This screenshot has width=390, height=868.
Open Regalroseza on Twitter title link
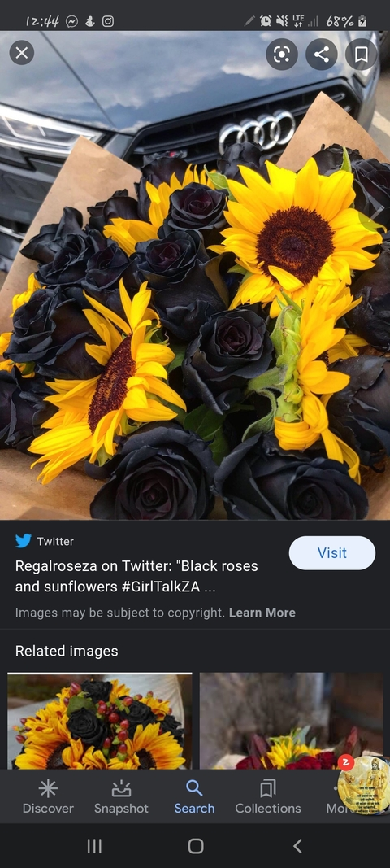coord(136,576)
